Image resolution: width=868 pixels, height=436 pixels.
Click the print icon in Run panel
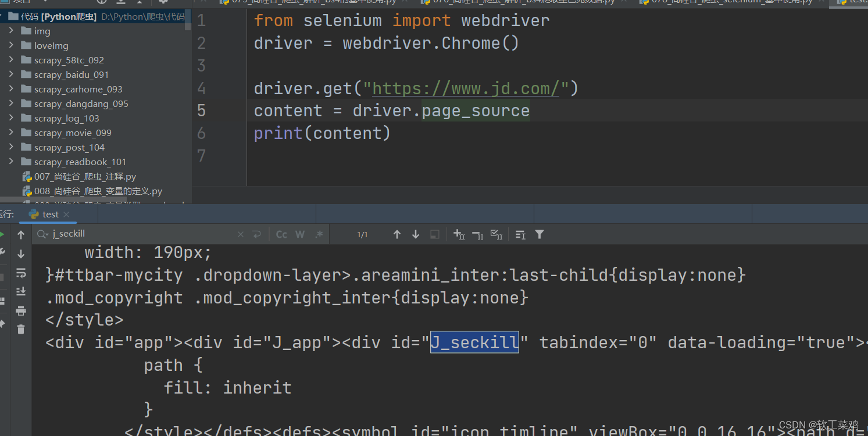(x=21, y=310)
